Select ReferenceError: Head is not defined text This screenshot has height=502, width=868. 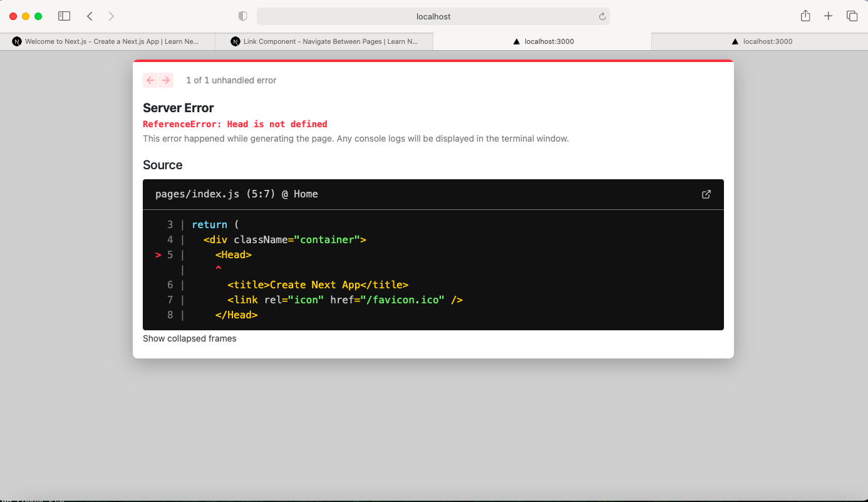coord(235,124)
